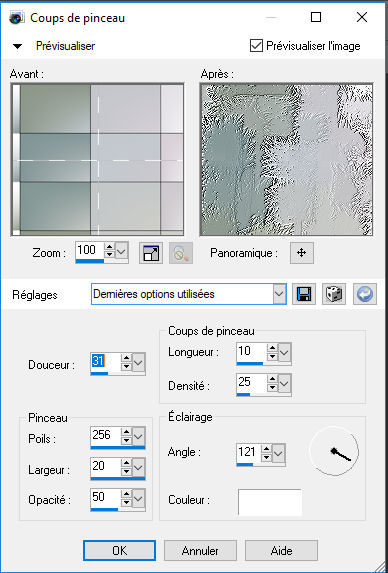The height and width of the screenshot is (573, 388).
Task: Click the Coups de pinceau title icon
Action: click(16, 18)
